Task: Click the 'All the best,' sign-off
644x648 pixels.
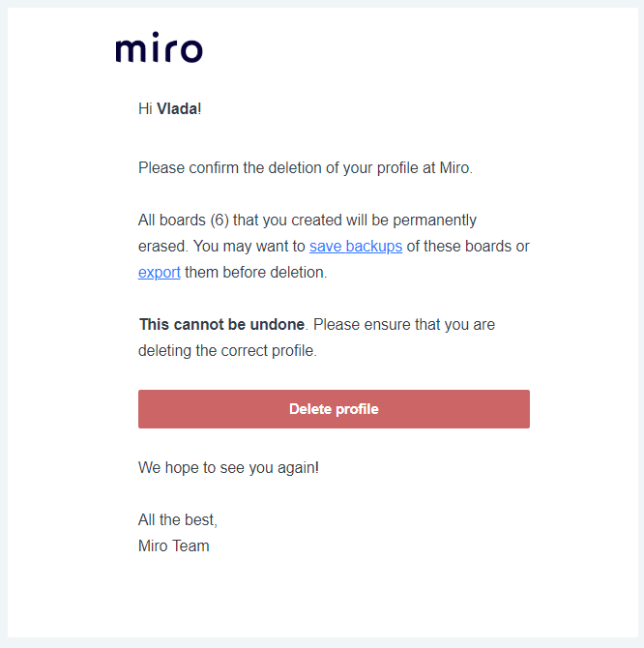Action: (x=178, y=520)
